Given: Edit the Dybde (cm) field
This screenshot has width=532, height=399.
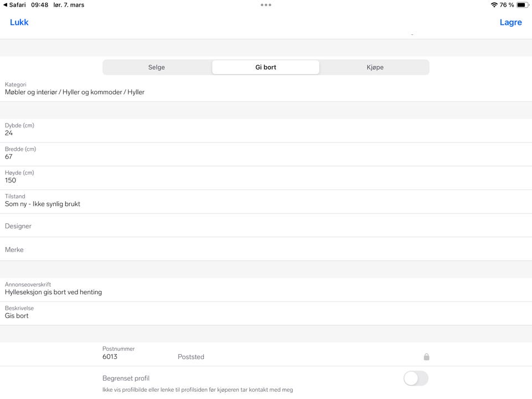Looking at the screenshot, I should [266, 131].
